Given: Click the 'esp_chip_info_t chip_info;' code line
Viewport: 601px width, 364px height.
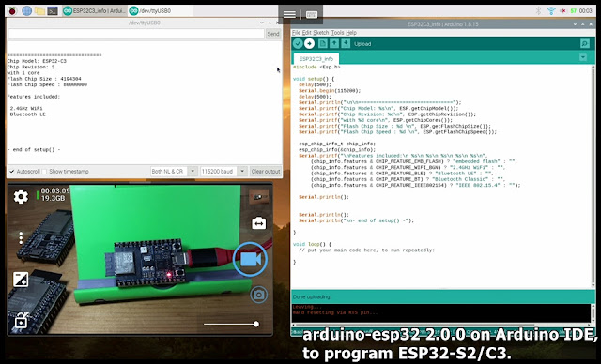Looking at the screenshot, I should click(x=337, y=144).
